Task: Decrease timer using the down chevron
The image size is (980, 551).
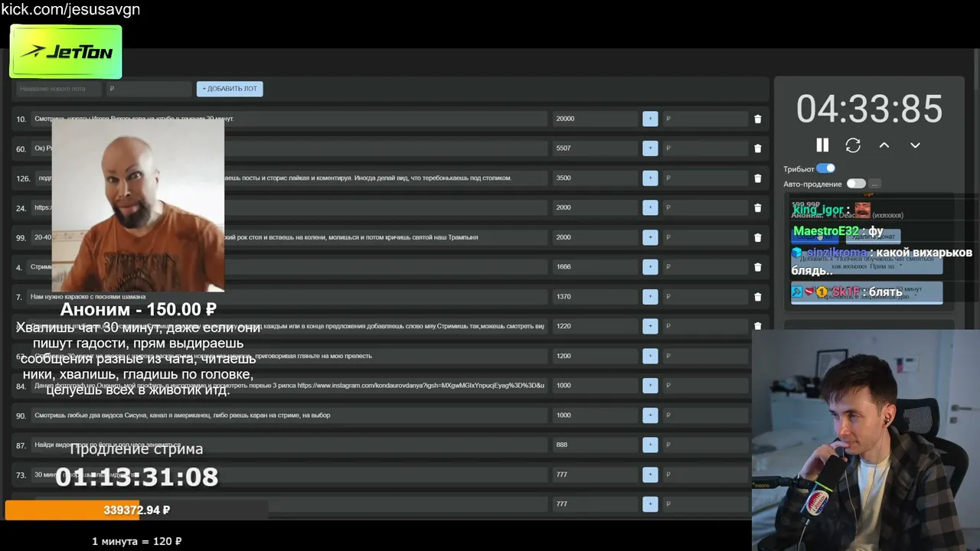Action: (914, 145)
